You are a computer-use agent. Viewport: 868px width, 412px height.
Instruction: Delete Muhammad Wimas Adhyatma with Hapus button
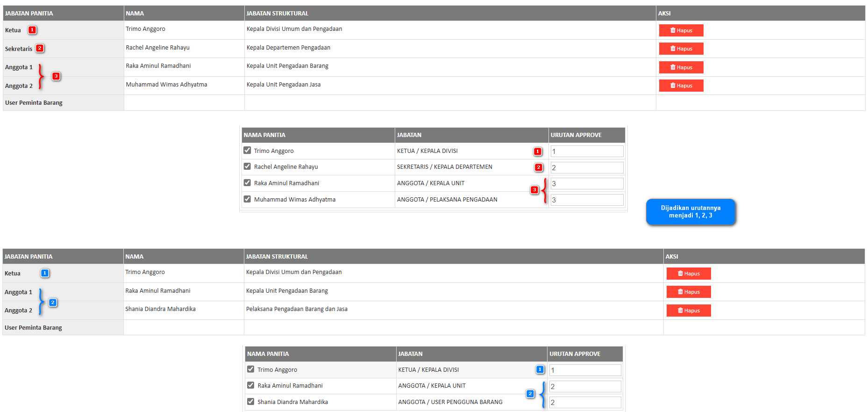coord(681,86)
